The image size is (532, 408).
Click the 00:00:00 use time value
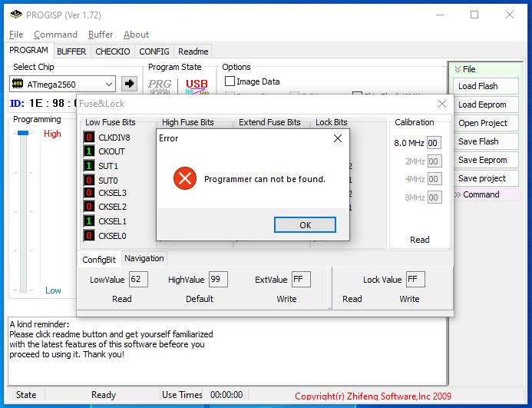coord(226,395)
